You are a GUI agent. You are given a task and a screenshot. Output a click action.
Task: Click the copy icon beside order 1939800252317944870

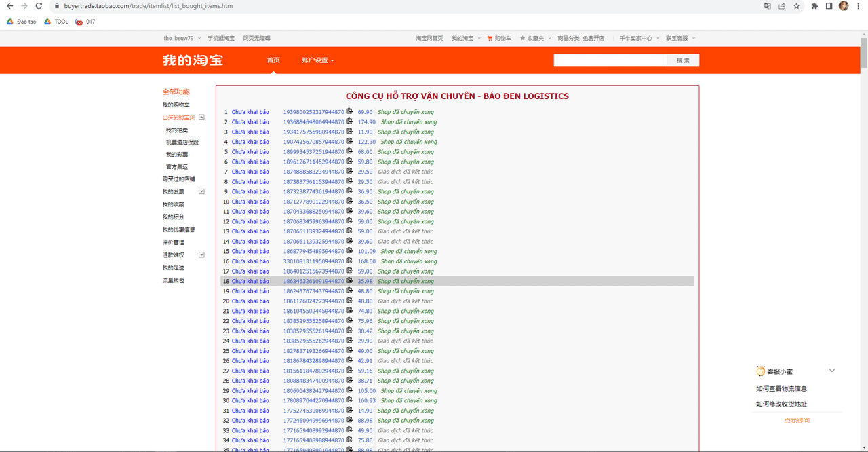tap(349, 111)
